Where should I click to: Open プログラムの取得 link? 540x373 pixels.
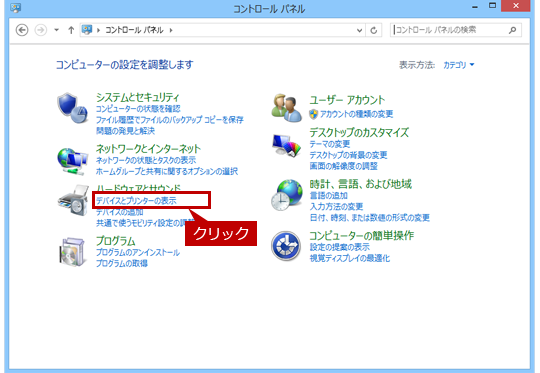pos(122,263)
